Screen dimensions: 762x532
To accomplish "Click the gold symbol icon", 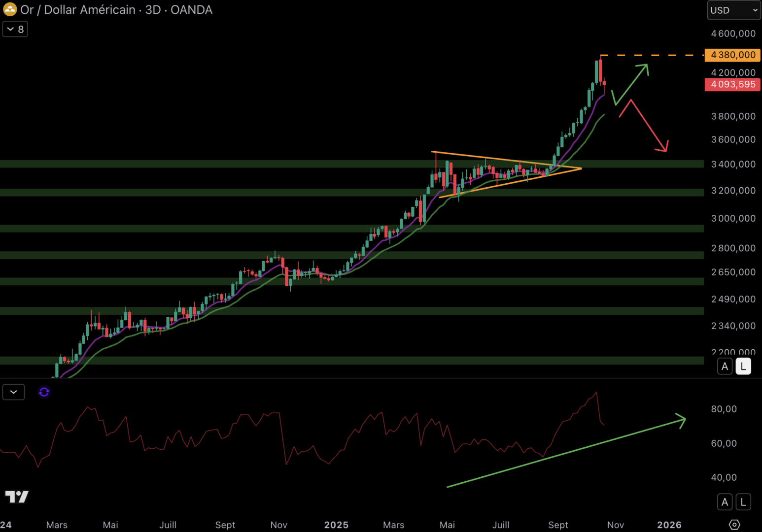I will pos(10,10).
